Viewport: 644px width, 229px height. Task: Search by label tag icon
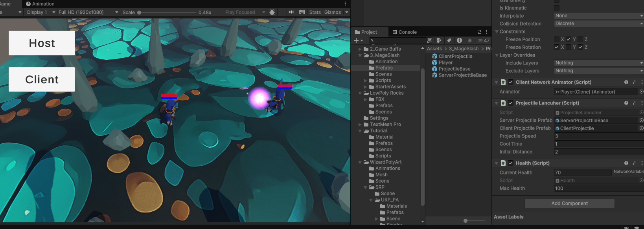click(x=449, y=40)
